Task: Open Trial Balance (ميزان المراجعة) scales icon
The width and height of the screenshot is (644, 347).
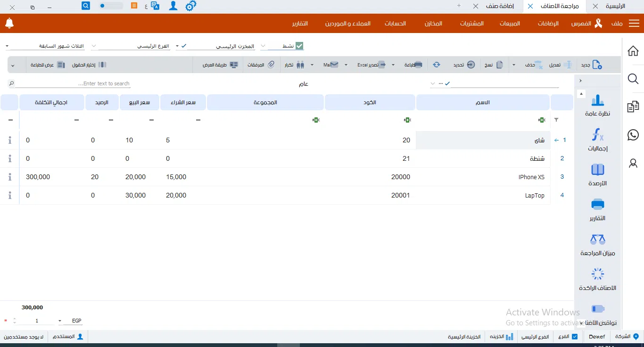Action: point(598,240)
